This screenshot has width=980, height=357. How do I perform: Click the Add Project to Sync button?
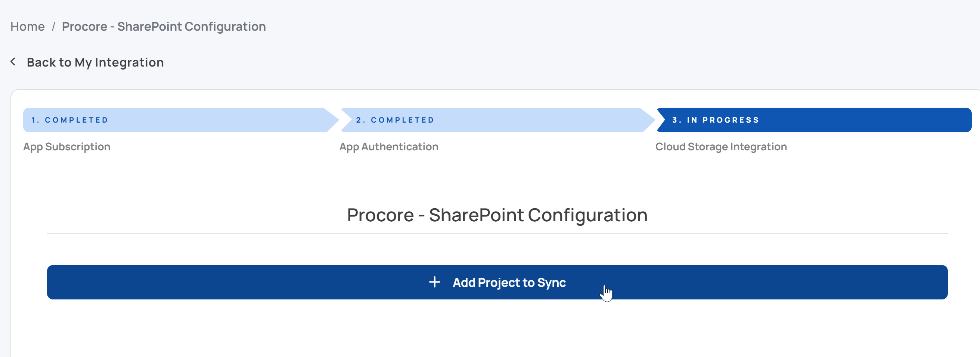[497, 282]
